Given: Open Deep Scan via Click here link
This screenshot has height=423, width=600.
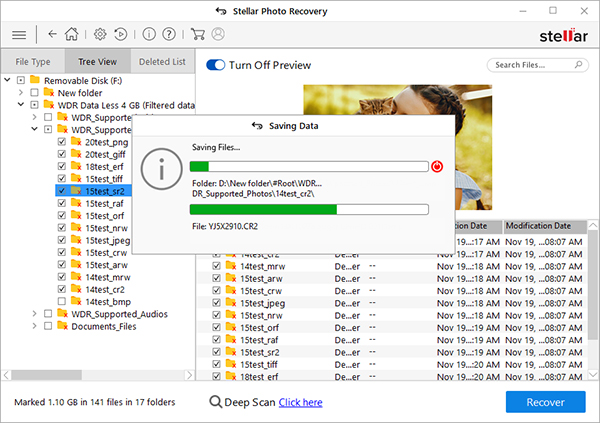Looking at the screenshot, I should [300, 402].
